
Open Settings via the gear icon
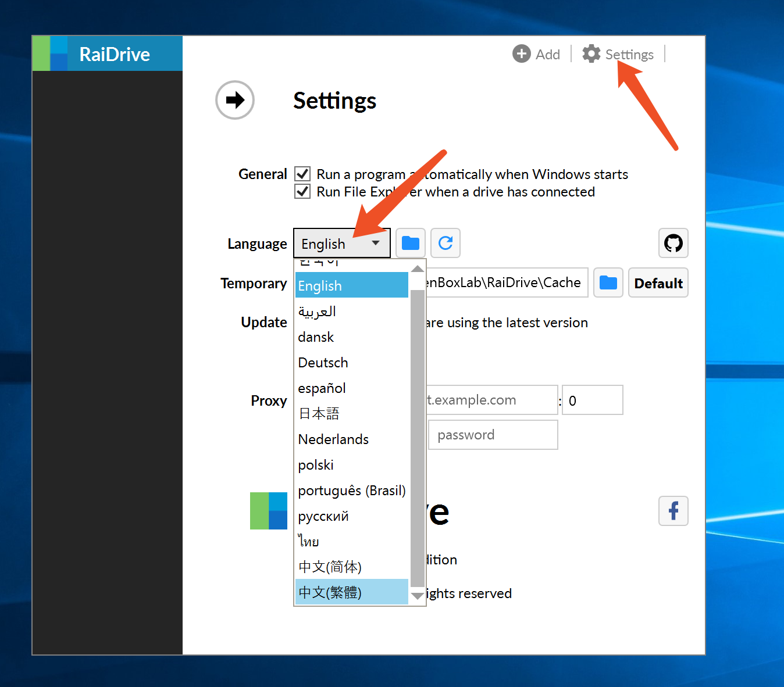click(591, 53)
